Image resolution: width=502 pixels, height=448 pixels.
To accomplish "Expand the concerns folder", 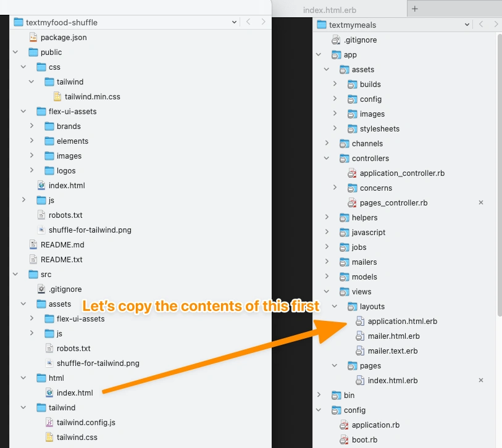I will (x=335, y=188).
